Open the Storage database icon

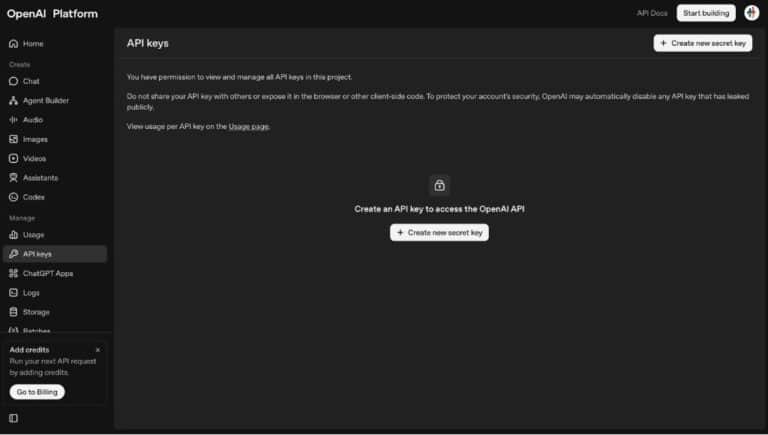tap(13, 312)
